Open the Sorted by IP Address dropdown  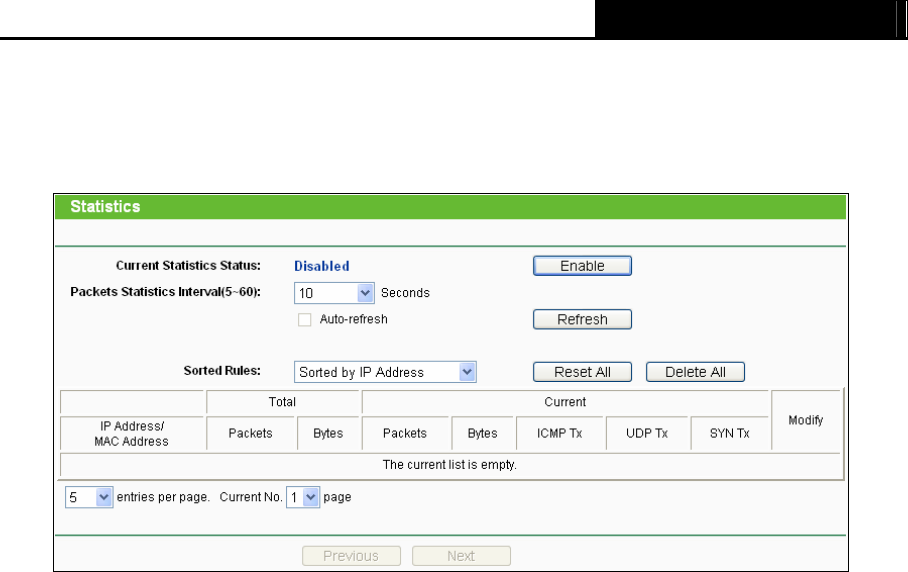(385, 372)
